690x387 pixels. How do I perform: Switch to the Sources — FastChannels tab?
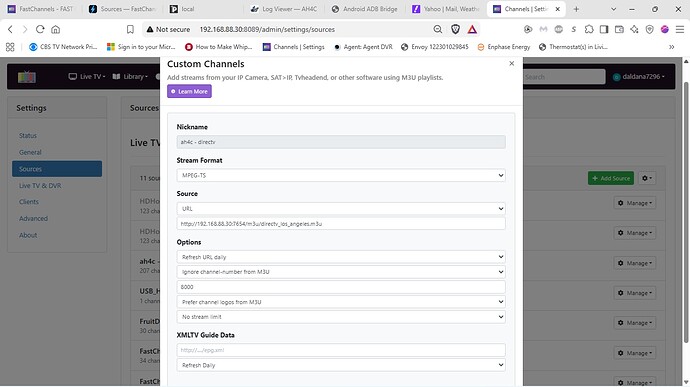(123, 9)
